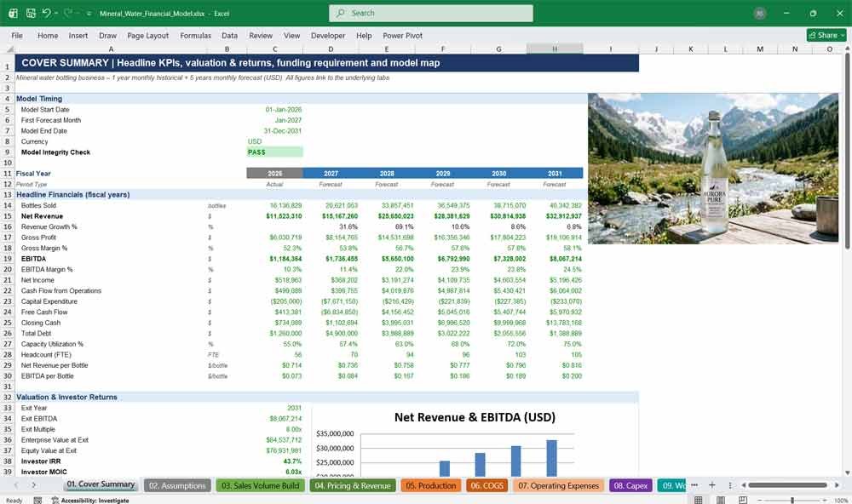Screen dimensions: 852x504
Task: Click the horizontal scrollbar thumb
Action: coord(787,485)
